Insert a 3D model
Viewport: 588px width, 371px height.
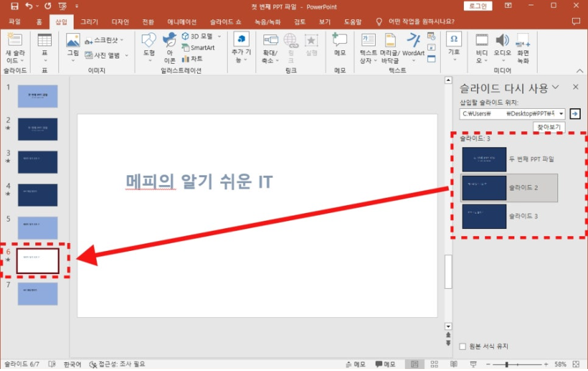point(201,37)
